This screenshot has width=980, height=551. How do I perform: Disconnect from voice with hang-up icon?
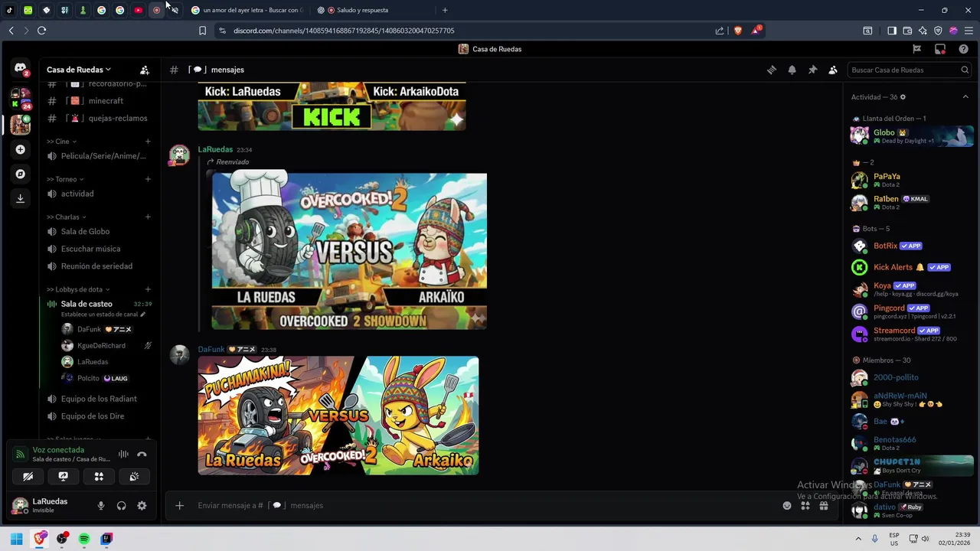142,455
